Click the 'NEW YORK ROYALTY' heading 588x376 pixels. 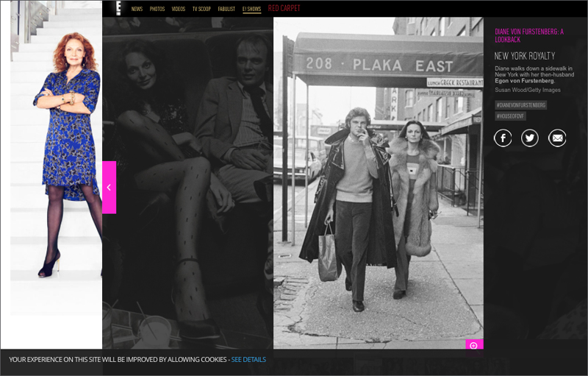click(525, 56)
